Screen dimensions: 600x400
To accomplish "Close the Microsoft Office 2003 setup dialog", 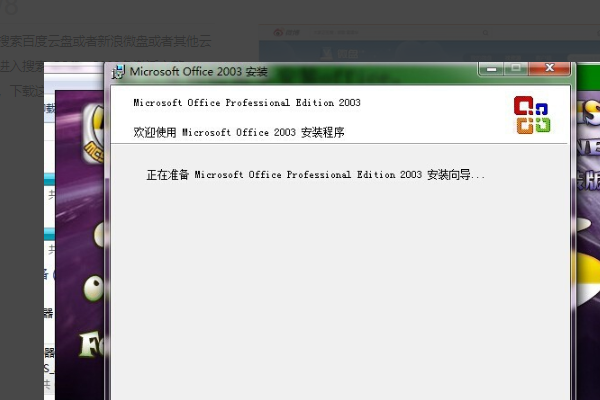I will click(x=551, y=69).
